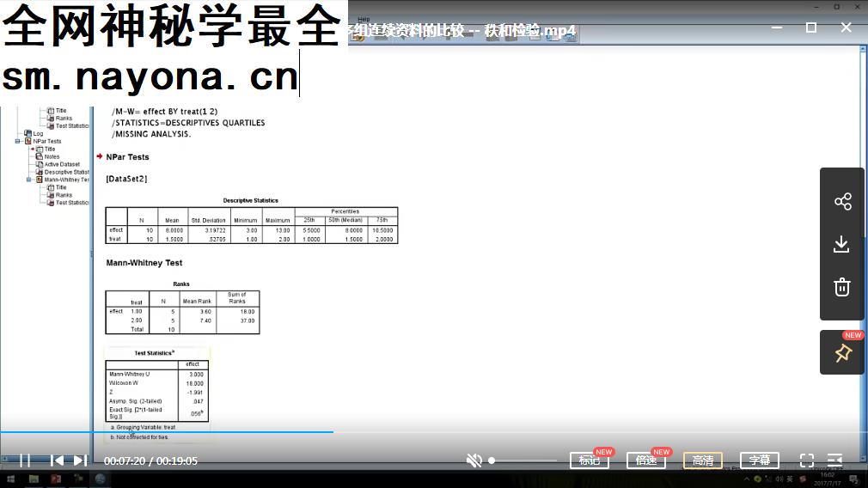Select Title with the red arrow under NPar Tests
This screenshot has height=488, width=868.
[x=49, y=149]
